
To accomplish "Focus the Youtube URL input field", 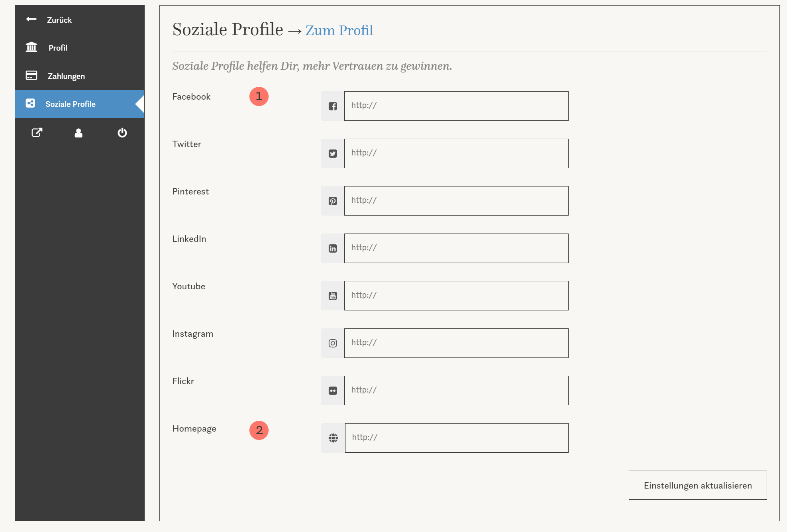I will point(456,296).
